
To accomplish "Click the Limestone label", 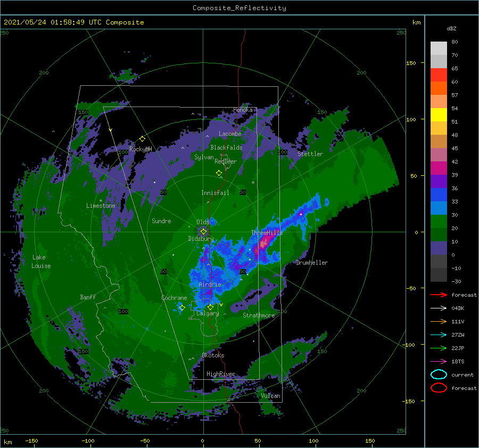I will [101, 206].
